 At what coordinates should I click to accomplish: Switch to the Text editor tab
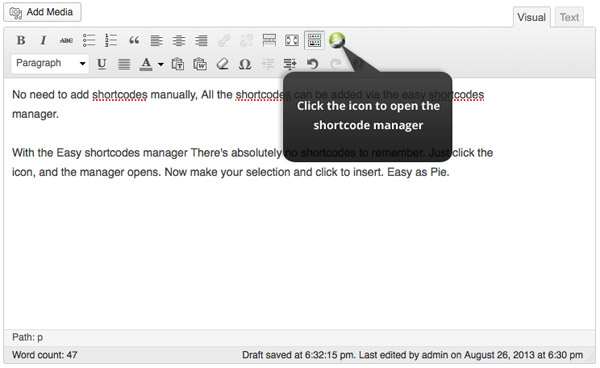(x=569, y=17)
